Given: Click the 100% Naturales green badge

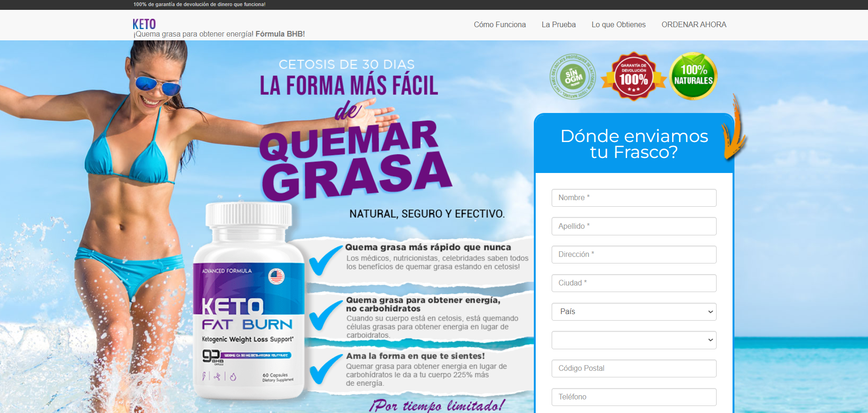Looking at the screenshot, I should [x=693, y=76].
